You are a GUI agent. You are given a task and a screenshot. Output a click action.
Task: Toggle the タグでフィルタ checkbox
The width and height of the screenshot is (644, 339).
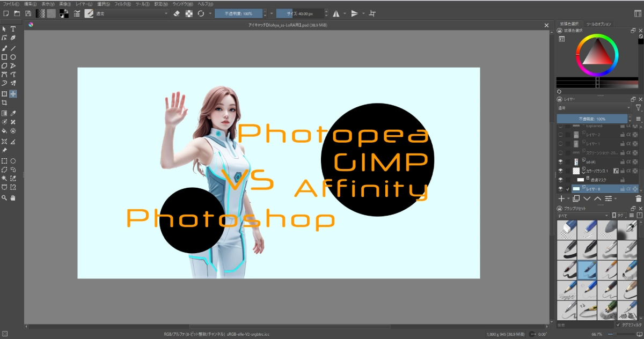point(618,325)
